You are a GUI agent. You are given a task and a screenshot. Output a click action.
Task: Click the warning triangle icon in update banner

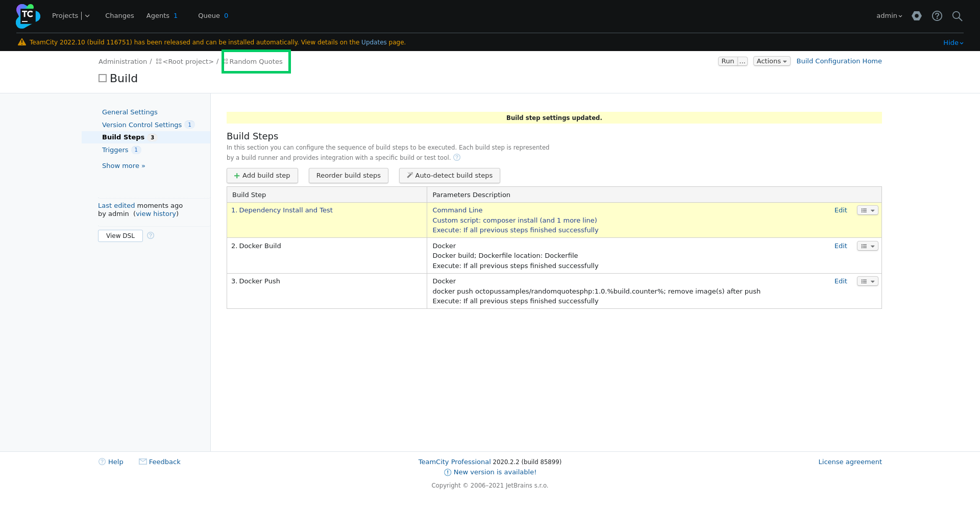(22, 42)
